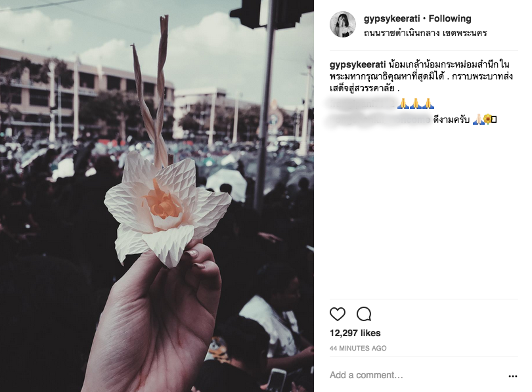Open the 44 minutes ago timestamp

pos(358,348)
